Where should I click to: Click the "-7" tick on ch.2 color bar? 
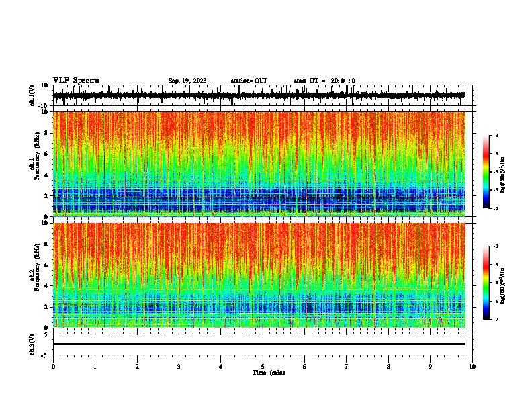[x=496, y=319]
